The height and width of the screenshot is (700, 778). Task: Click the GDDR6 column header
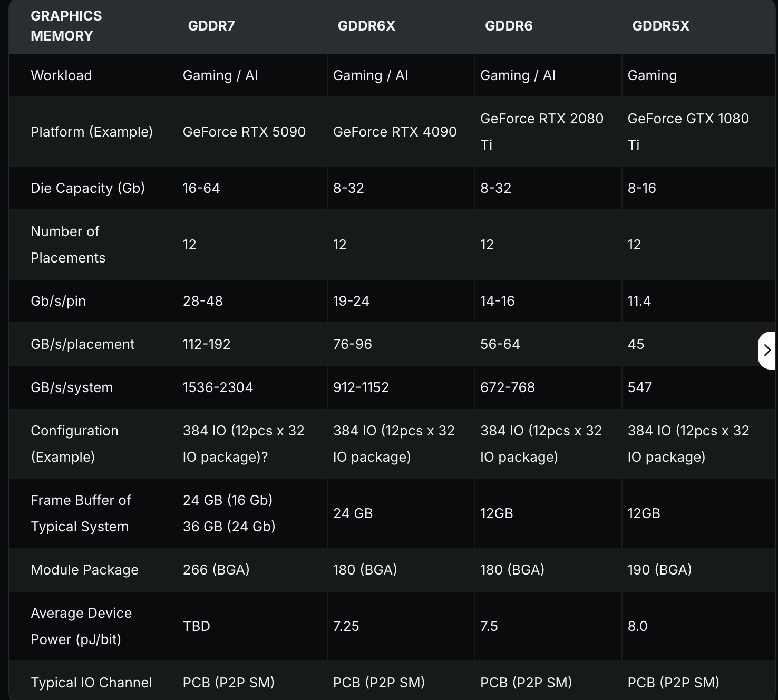coord(509,26)
